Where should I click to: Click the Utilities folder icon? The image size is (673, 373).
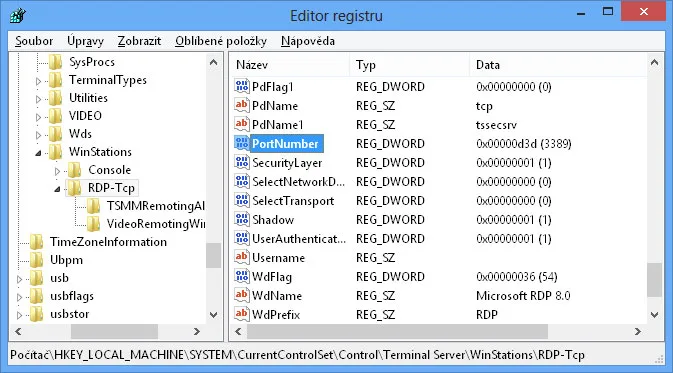[56, 98]
